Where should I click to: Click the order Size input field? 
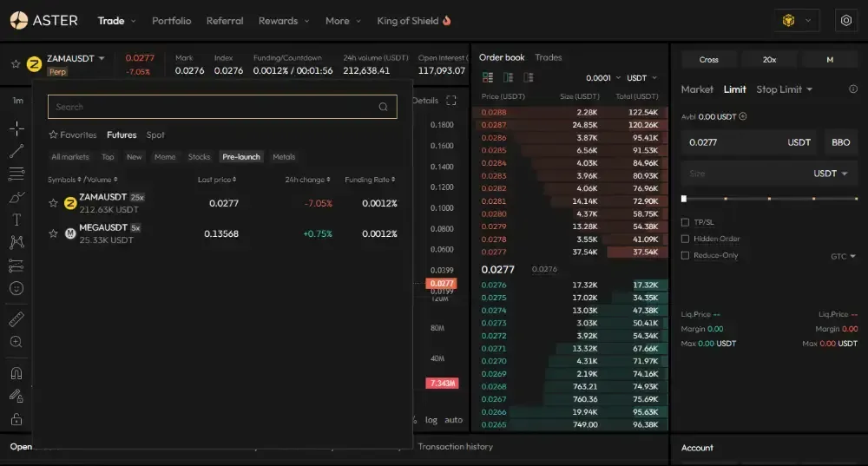coord(745,174)
